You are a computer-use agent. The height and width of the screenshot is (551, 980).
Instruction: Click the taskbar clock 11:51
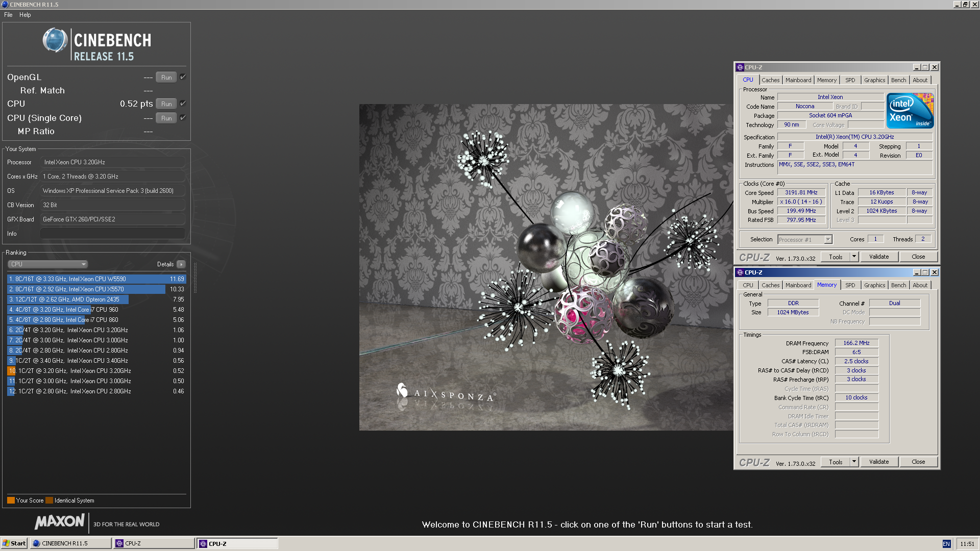click(x=967, y=544)
